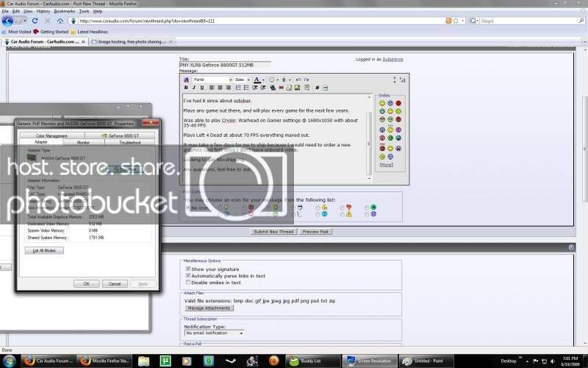Click Preview Post button
Image resolution: width=588 pixels, height=368 pixels.
315,232
